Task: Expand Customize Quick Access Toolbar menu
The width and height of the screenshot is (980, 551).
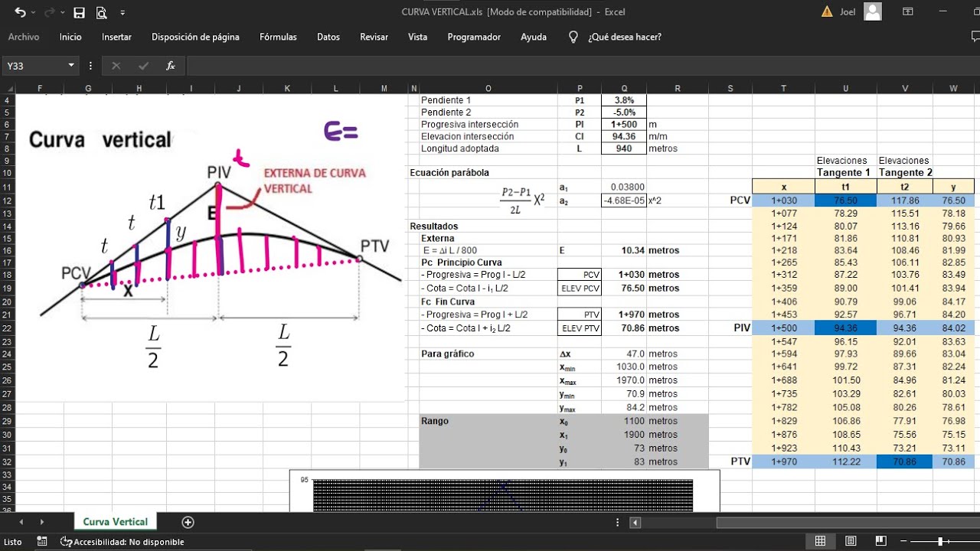Action: pyautogui.click(x=122, y=12)
